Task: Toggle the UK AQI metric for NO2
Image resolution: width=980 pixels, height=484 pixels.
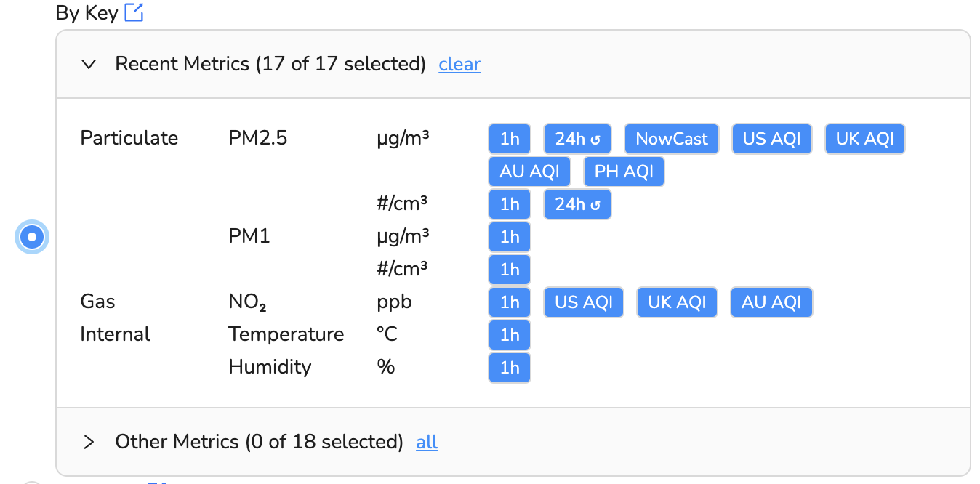Action: pyautogui.click(x=677, y=302)
